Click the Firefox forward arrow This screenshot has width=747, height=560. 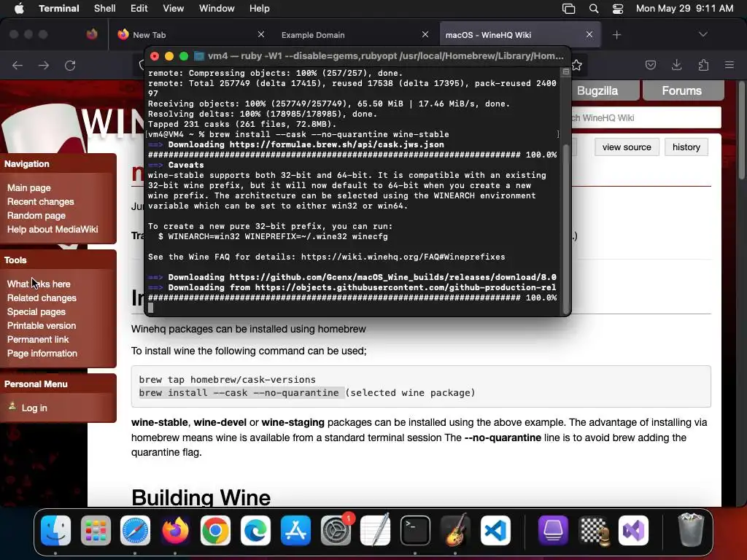(44, 65)
